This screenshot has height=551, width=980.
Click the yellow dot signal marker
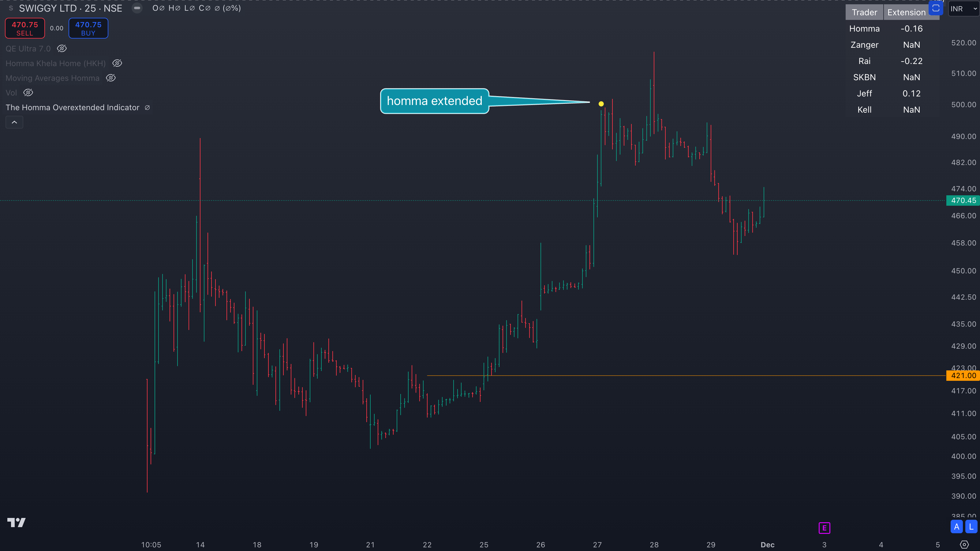pyautogui.click(x=601, y=104)
